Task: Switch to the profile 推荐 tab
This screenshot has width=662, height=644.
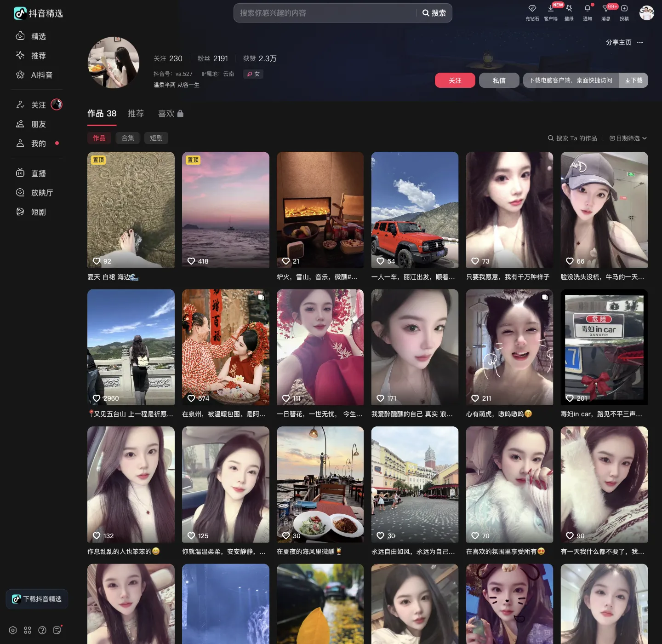Action: coord(136,114)
